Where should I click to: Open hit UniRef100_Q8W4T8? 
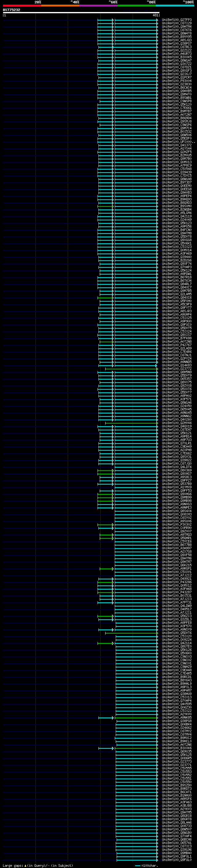pos(177,33)
